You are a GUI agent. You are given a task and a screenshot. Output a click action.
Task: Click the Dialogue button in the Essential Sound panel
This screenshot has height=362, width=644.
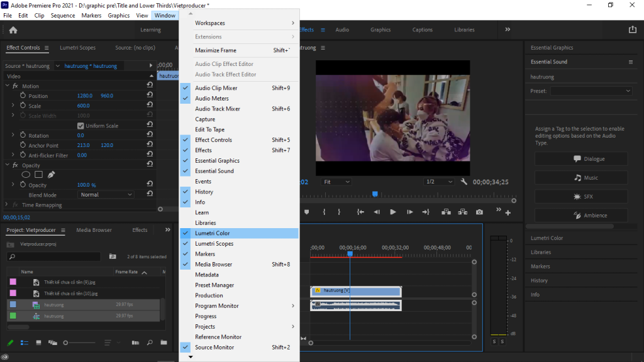point(580,158)
